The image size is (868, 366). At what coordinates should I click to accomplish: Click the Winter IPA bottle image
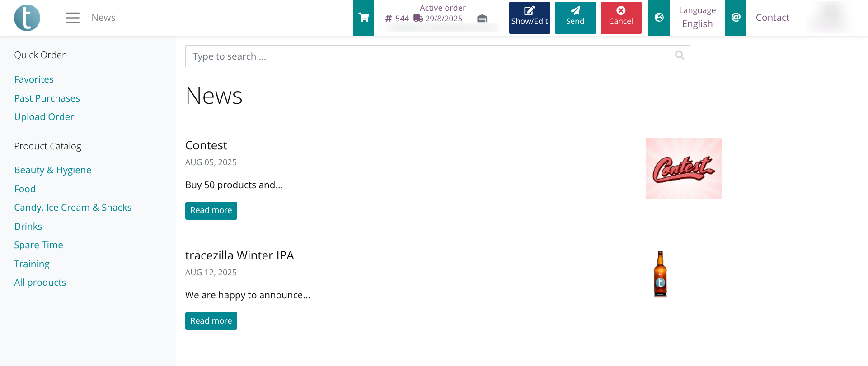[x=660, y=274]
